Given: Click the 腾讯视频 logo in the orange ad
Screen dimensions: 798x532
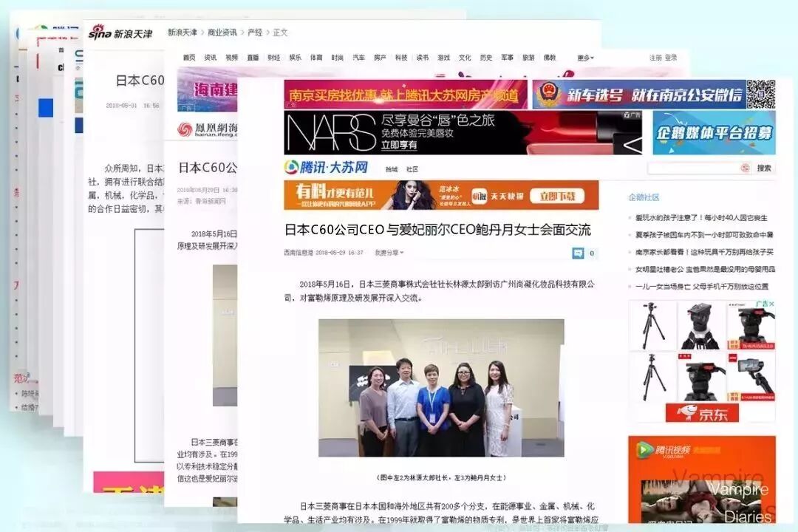Looking at the screenshot, I should point(663,450).
